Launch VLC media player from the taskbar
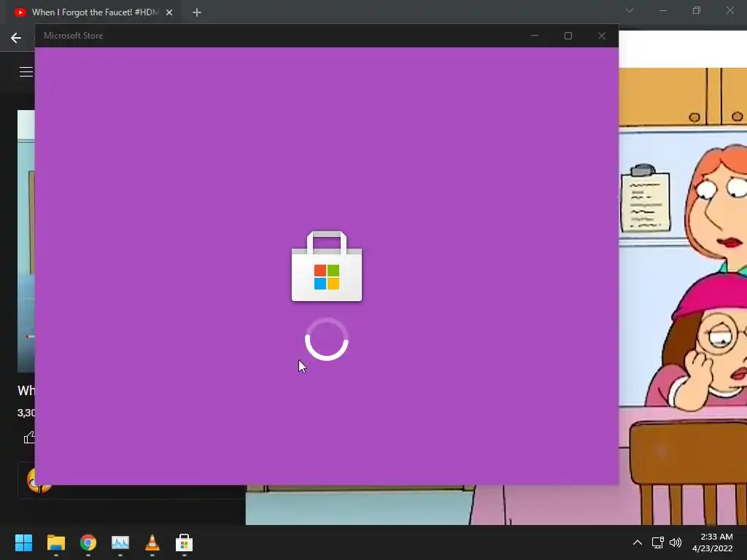 pos(152,542)
